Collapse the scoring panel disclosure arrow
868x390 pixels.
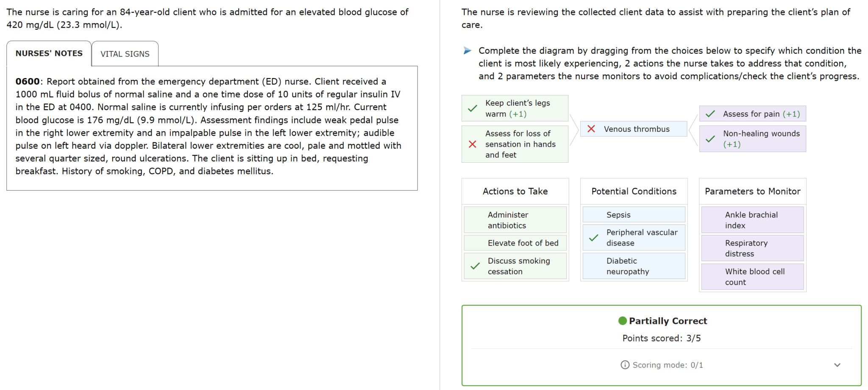837,365
